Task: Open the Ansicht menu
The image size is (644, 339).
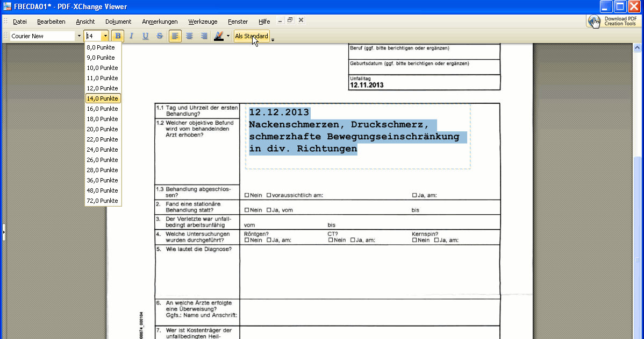Action: pyautogui.click(x=85, y=22)
